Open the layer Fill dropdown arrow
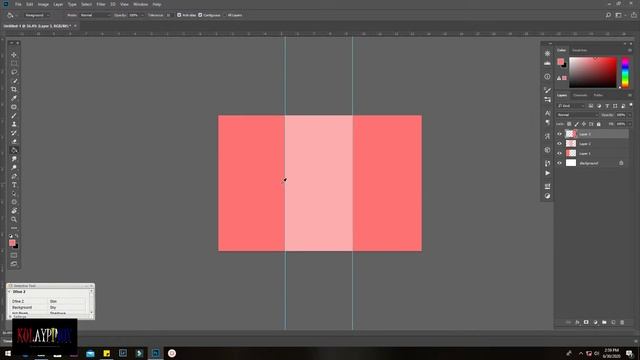This screenshot has height=360, width=640. (629, 124)
